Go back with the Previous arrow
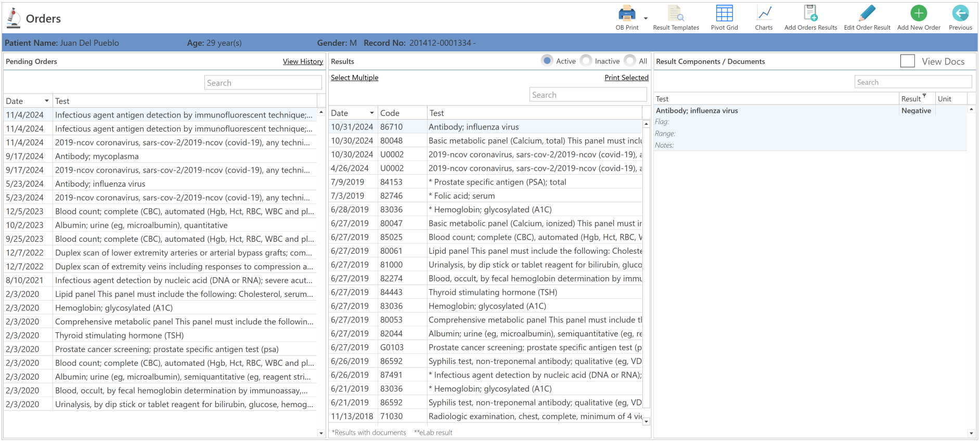The image size is (980, 442). [960, 13]
